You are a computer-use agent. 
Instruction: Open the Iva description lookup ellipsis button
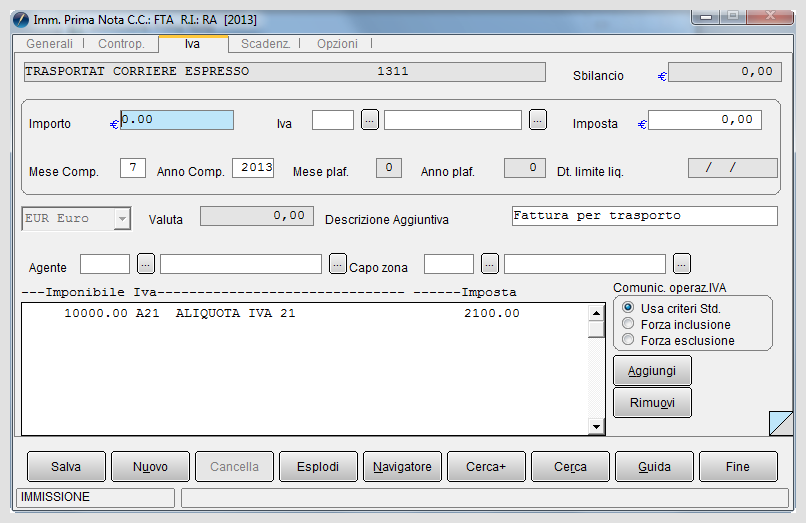point(537,120)
